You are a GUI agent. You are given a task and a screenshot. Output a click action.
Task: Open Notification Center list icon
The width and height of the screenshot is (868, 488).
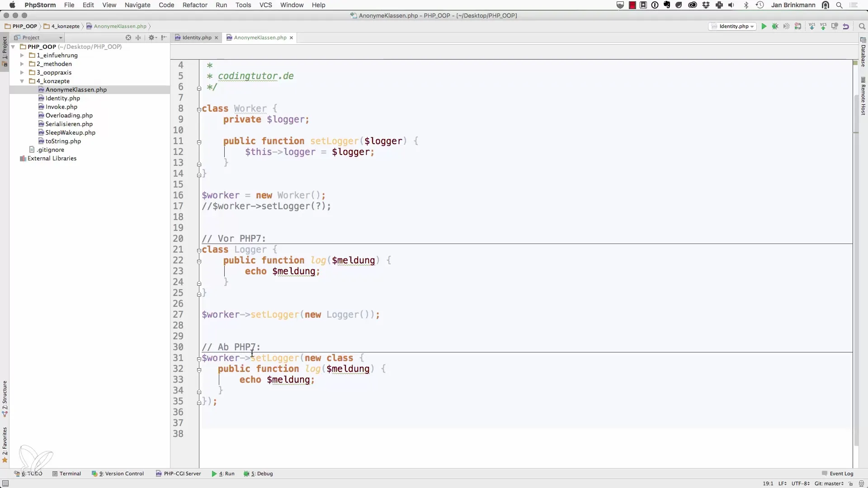(854, 5)
